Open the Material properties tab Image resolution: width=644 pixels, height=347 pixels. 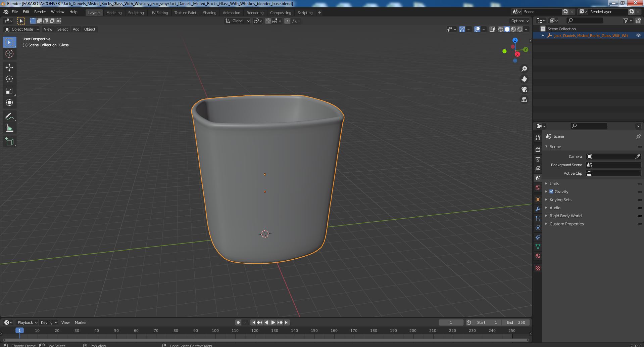pyautogui.click(x=538, y=256)
